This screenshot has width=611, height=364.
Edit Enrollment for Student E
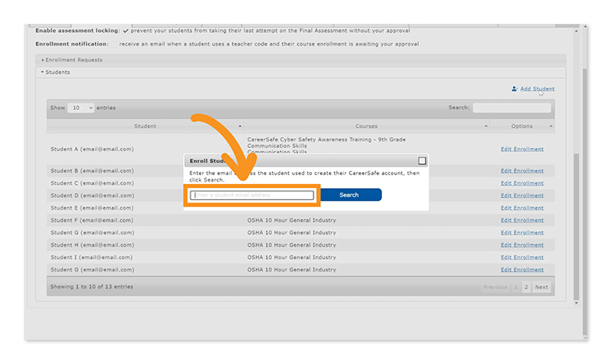(522, 208)
